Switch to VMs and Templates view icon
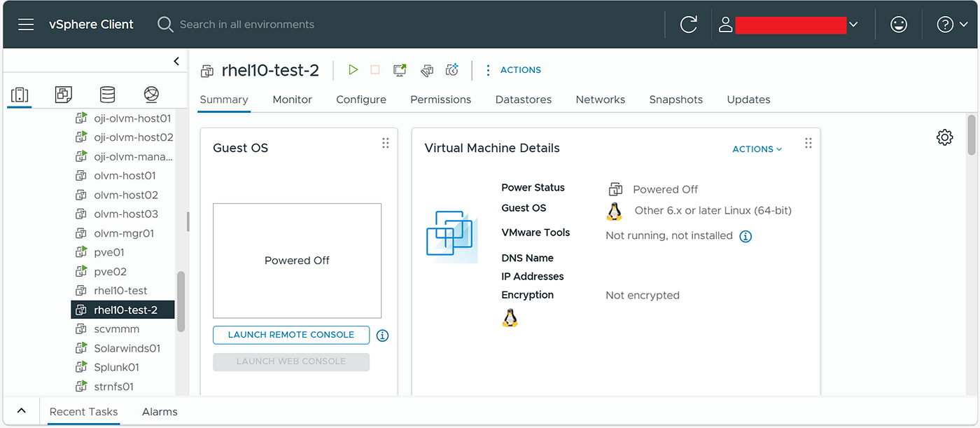The width and height of the screenshot is (980, 428). (64, 95)
